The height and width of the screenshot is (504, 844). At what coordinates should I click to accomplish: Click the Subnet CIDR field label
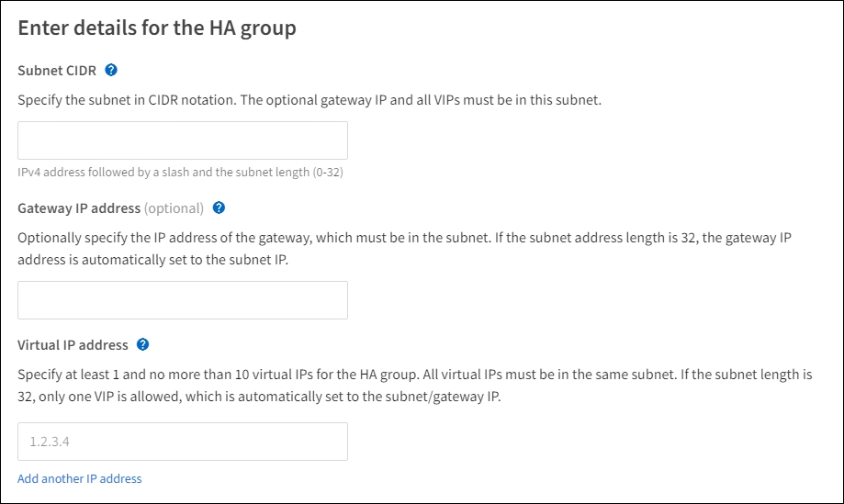coord(57,71)
